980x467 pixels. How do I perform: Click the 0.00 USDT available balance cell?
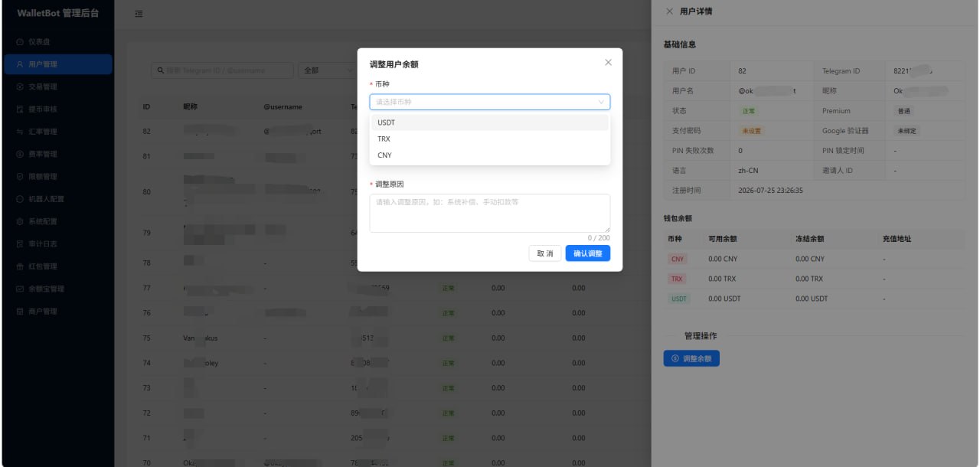click(x=724, y=299)
